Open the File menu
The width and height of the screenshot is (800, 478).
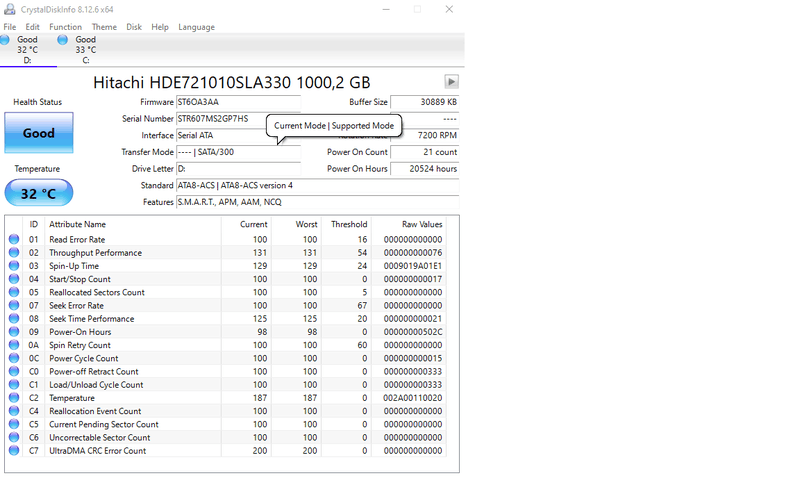point(10,27)
